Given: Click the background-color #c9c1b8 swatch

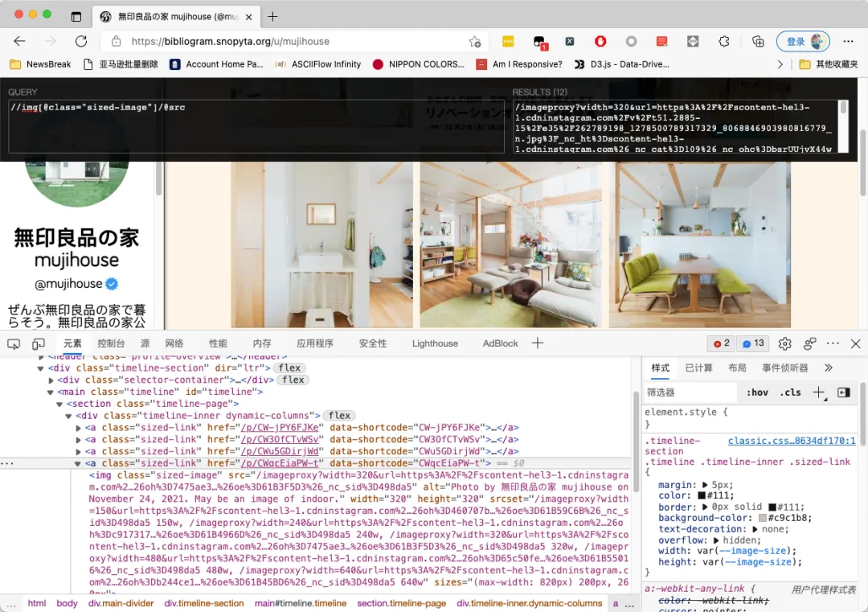Looking at the screenshot, I should pos(762,518).
